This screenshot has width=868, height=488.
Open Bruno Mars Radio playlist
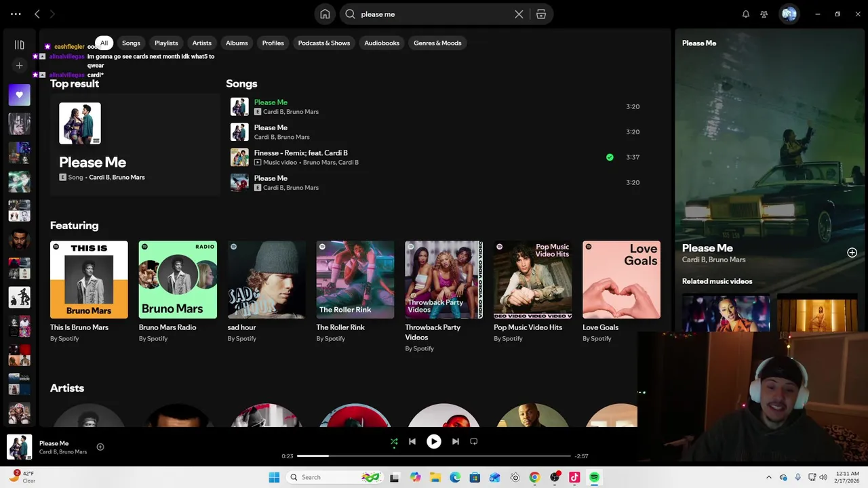(x=178, y=291)
